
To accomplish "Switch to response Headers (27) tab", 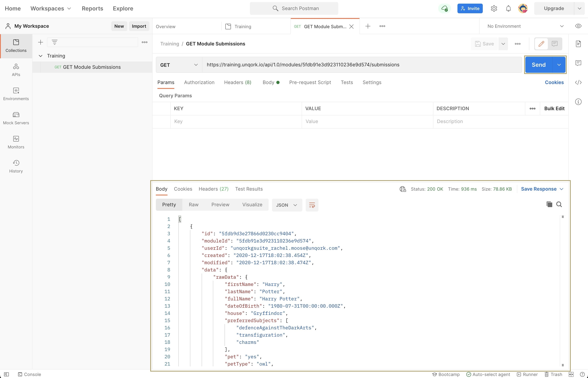I will coord(213,189).
